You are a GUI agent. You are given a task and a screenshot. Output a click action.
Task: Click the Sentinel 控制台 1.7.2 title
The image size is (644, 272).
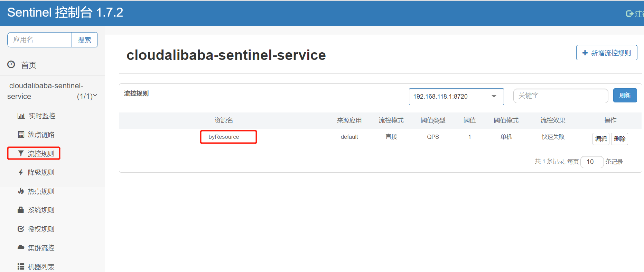[65, 12]
